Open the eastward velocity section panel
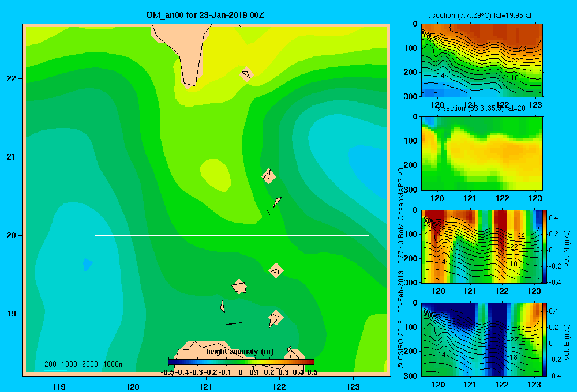This screenshot has height=392, width=577. click(482, 340)
